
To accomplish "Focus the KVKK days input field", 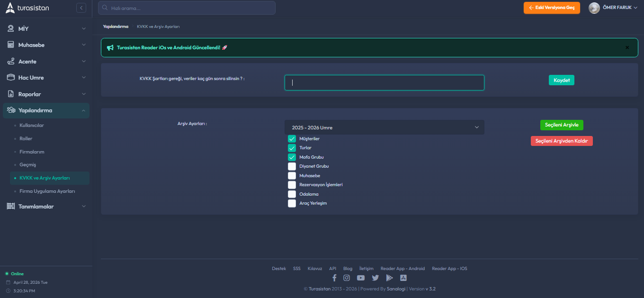I will 384,82.
